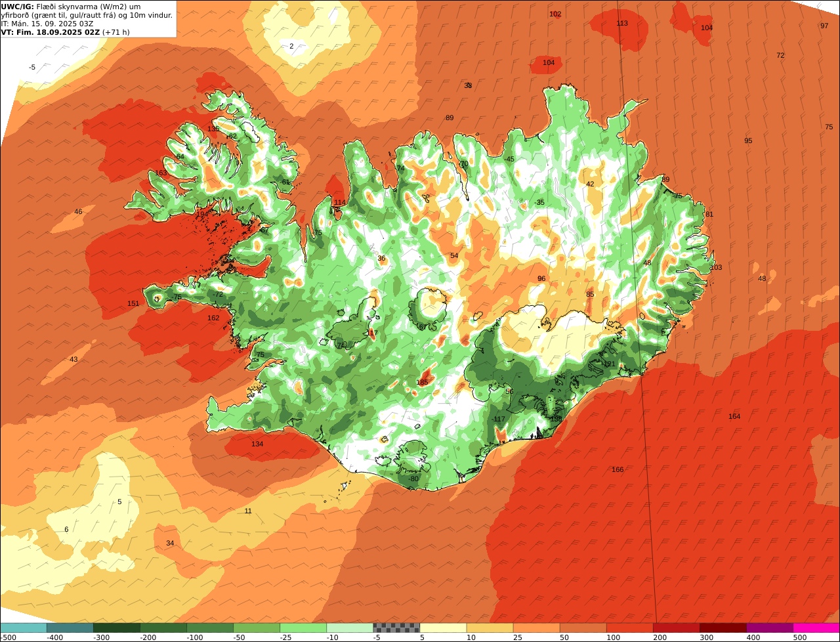Click the '-25' legend label
This screenshot has height=642, width=840.
pyautogui.click(x=285, y=637)
